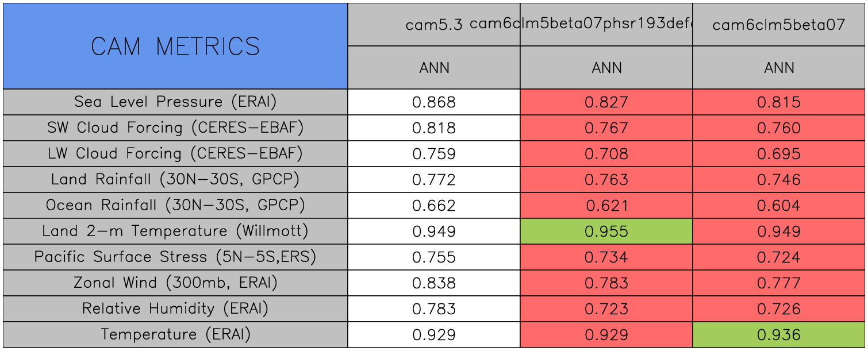
Task: Click the ANN subheader under cam5.3
Action: coord(434,68)
